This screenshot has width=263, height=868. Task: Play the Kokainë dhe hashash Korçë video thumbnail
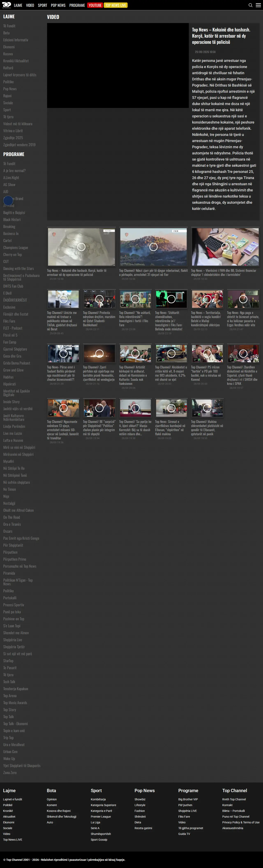click(x=82, y=247)
